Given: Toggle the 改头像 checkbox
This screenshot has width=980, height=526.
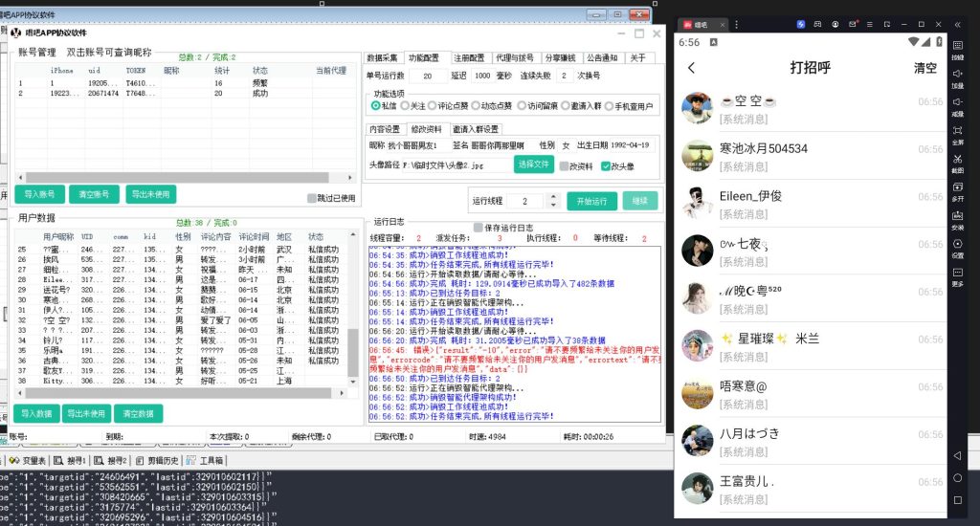Looking at the screenshot, I should point(606,166).
